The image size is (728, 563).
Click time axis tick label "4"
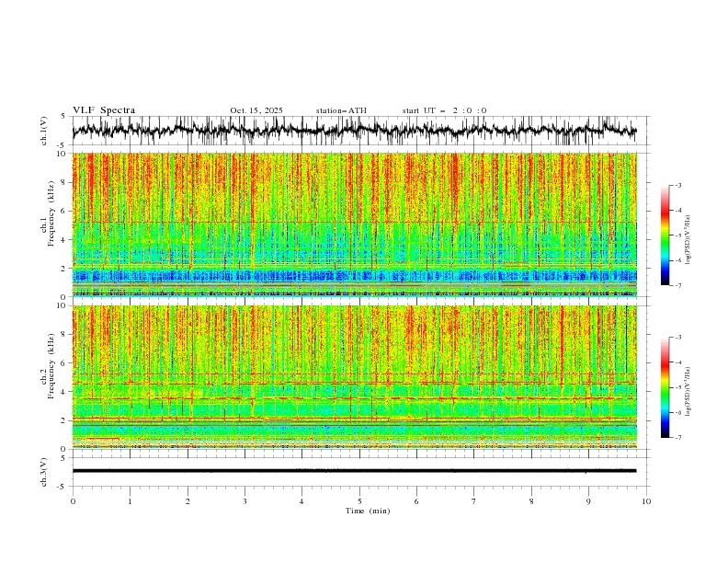[301, 501]
